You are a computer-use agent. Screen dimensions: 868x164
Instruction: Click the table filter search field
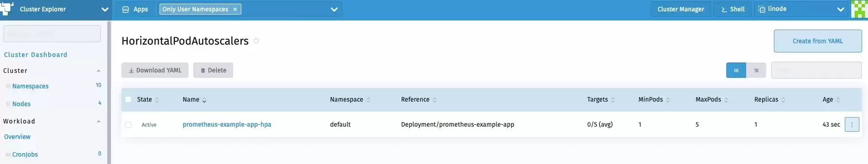(x=816, y=70)
